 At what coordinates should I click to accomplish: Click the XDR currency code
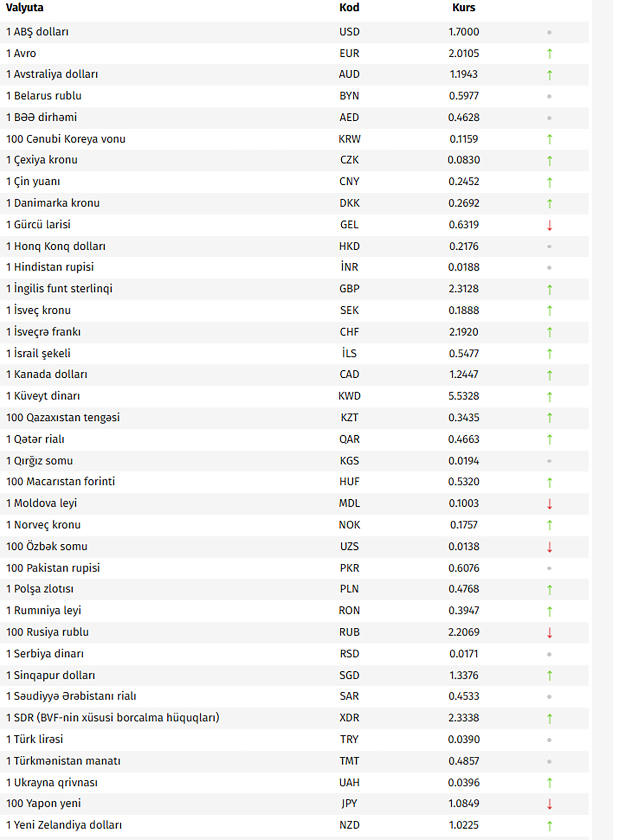(x=349, y=718)
